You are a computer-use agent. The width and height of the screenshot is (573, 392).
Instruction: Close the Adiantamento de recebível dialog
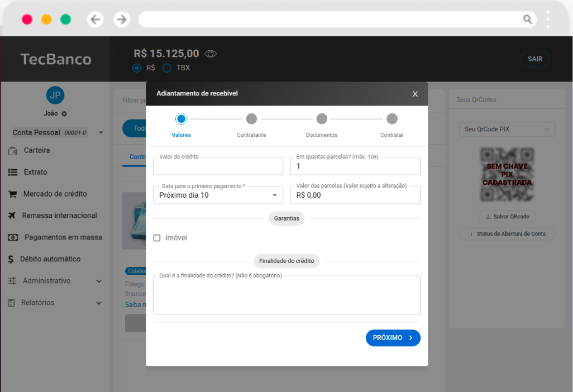[x=415, y=94]
